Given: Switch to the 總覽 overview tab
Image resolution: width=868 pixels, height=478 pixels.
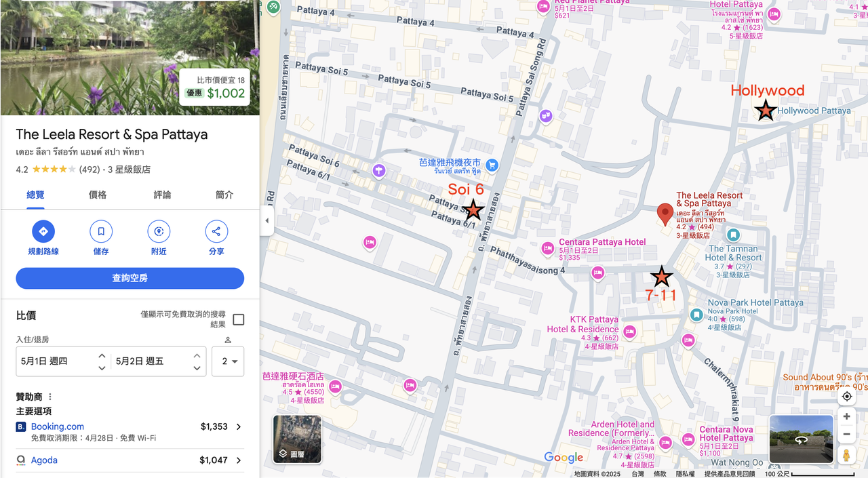Looking at the screenshot, I should (x=35, y=195).
